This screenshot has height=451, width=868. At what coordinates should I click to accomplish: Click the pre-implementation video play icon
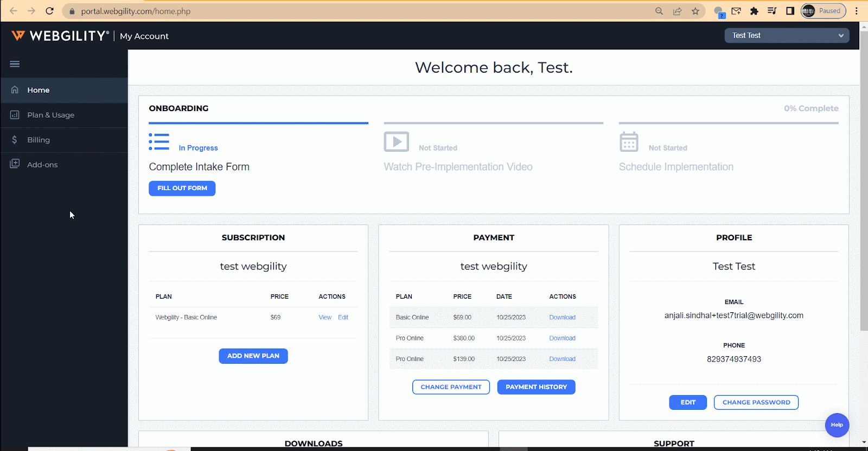coord(397,142)
